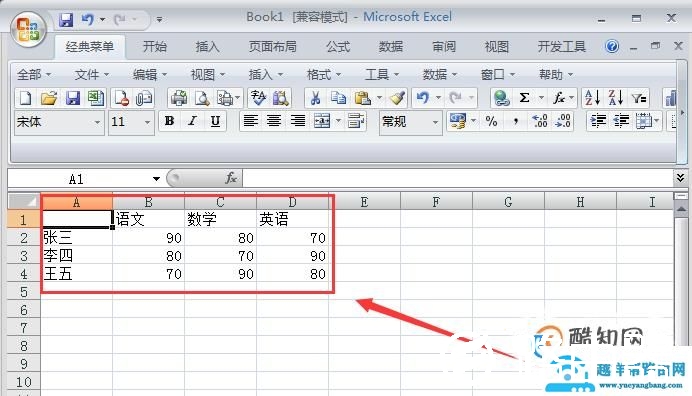Insert hyperlink with globe icon
Image resolution: width=692 pixels, height=396 pixels.
501,98
